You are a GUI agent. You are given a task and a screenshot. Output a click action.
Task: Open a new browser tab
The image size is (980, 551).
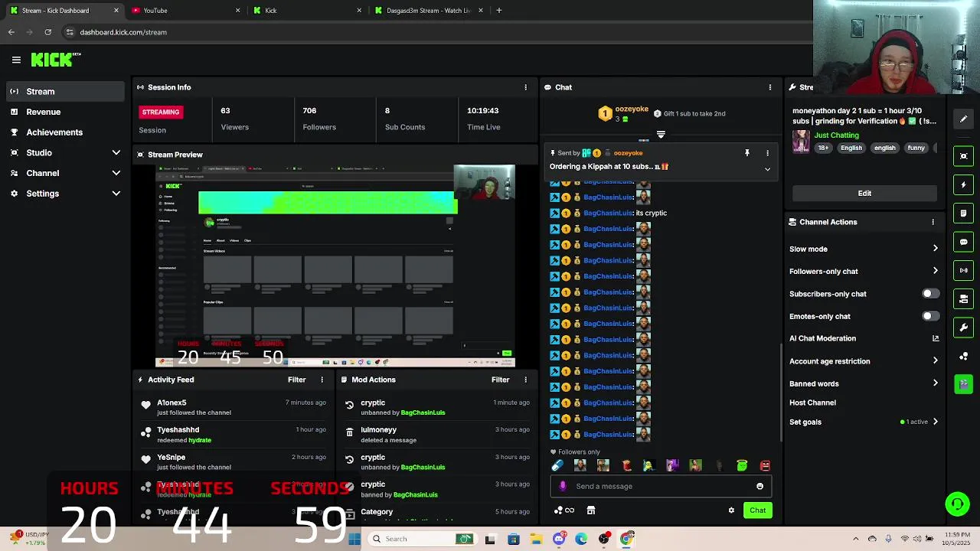coord(499,11)
